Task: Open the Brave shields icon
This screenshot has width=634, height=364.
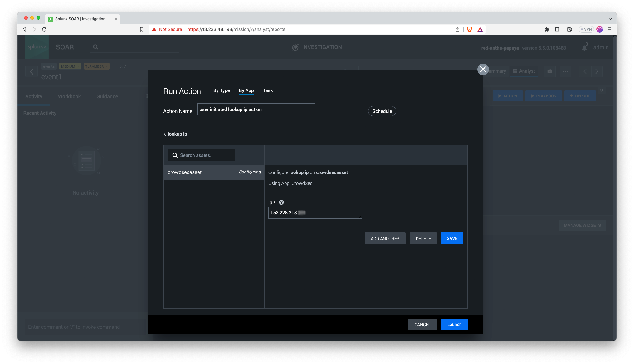Action: 469,29
